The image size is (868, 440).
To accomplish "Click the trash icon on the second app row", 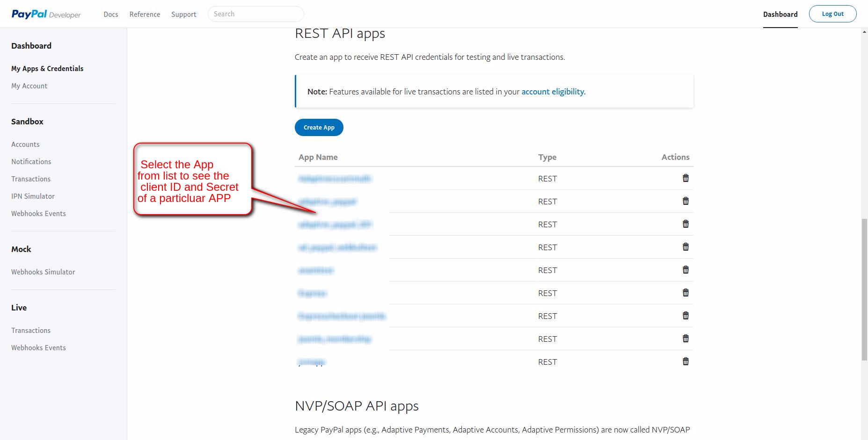I will pyautogui.click(x=686, y=201).
